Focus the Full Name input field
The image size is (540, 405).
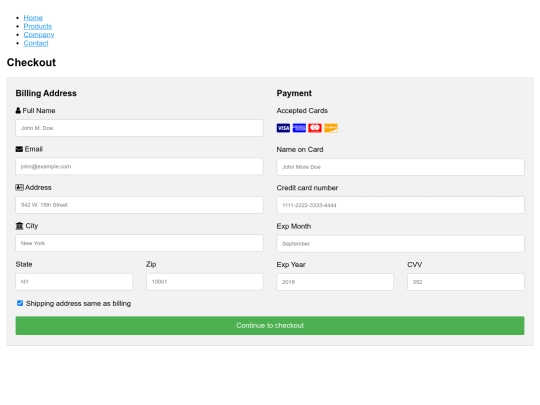[x=139, y=128]
